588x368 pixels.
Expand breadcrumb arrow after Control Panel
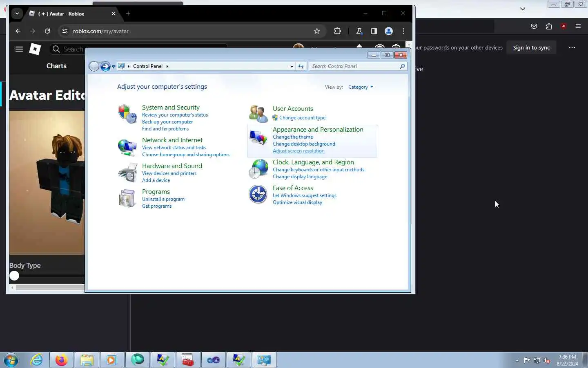[167, 66]
